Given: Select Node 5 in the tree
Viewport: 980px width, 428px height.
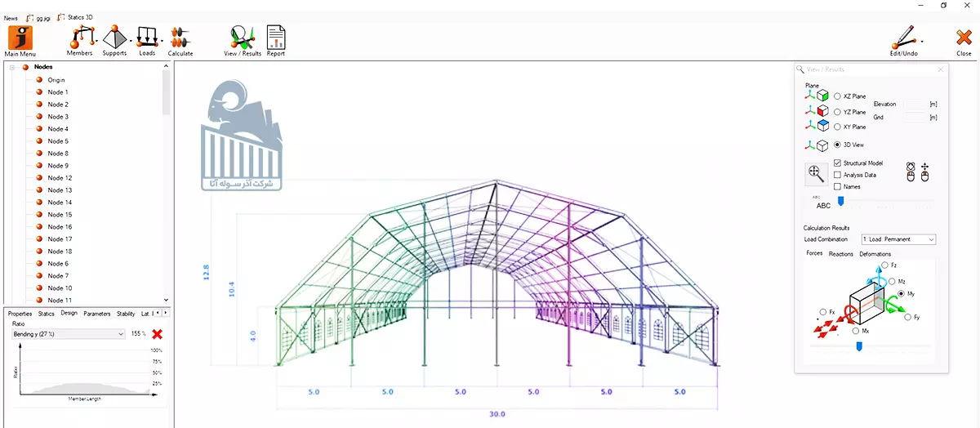Looking at the screenshot, I should point(57,141).
